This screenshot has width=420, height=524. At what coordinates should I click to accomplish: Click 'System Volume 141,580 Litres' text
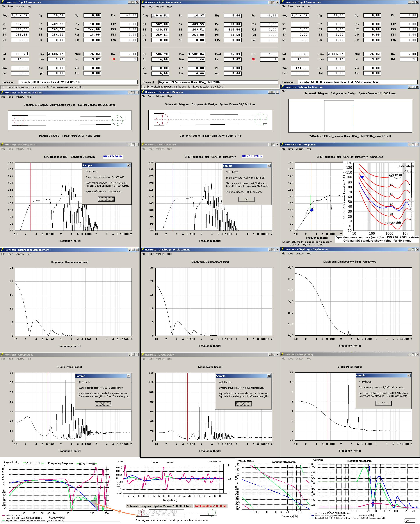tap(377, 93)
